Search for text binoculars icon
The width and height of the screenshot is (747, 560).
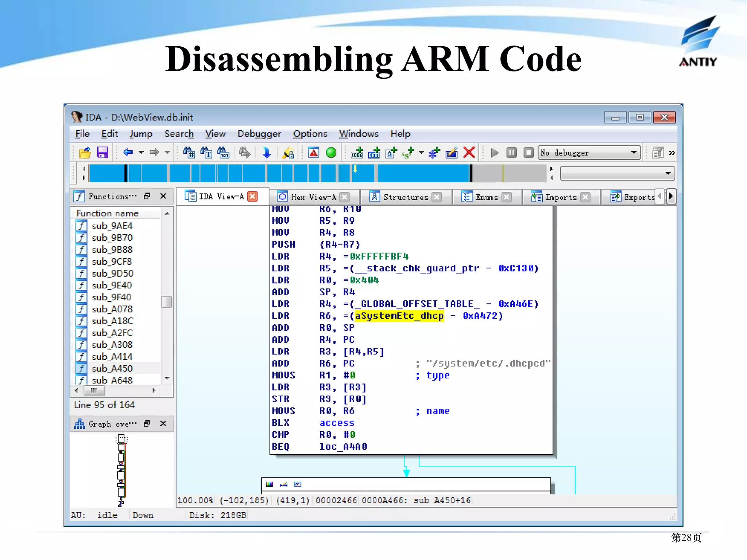click(x=206, y=152)
